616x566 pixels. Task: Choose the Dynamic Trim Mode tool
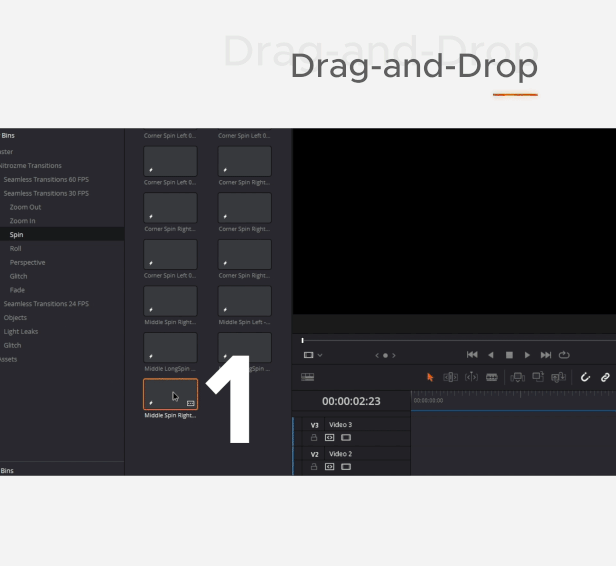pos(471,377)
